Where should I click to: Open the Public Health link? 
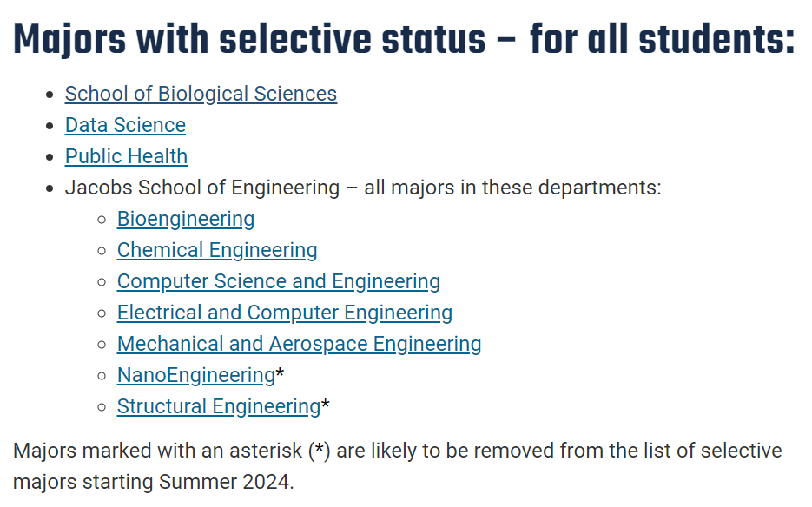(x=126, y=156)
